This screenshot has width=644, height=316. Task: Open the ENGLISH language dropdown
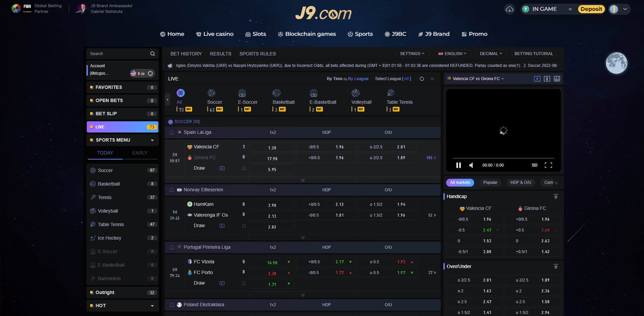click(452, 54)
